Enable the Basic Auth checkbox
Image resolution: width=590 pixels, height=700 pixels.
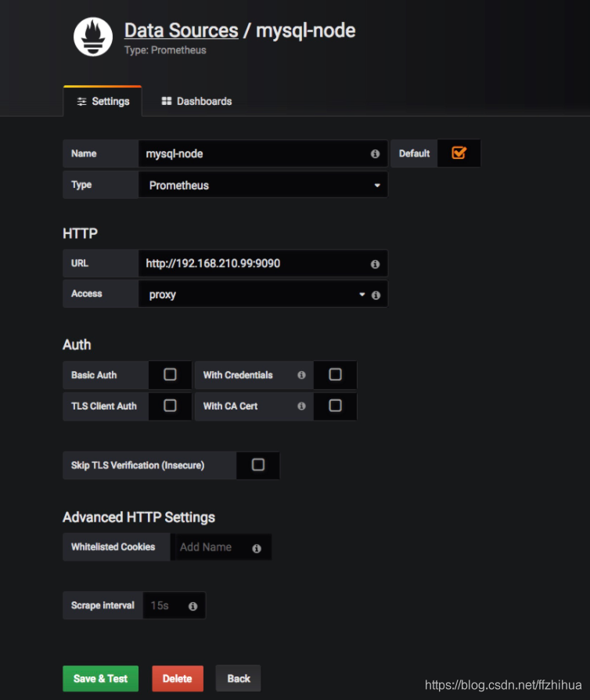pyautogui.click(x=170, y=374)
